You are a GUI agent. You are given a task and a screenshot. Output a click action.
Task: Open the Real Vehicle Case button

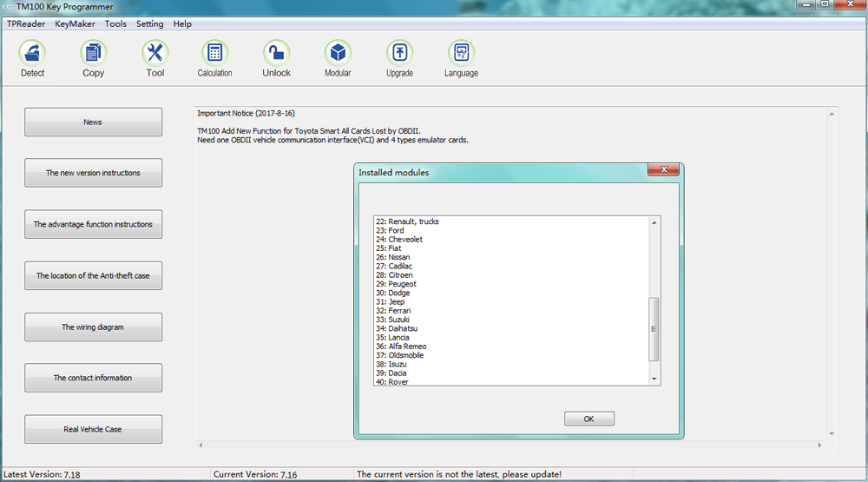[93, 429]
